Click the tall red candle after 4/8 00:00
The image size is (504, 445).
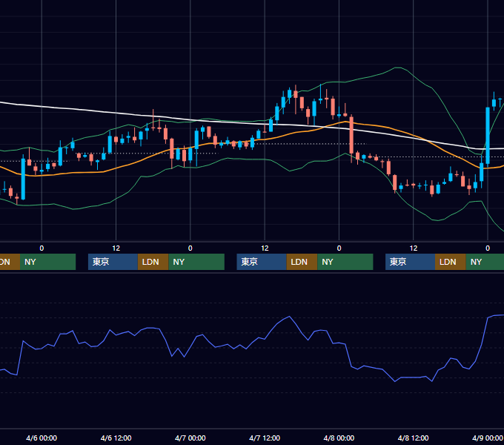351,136
